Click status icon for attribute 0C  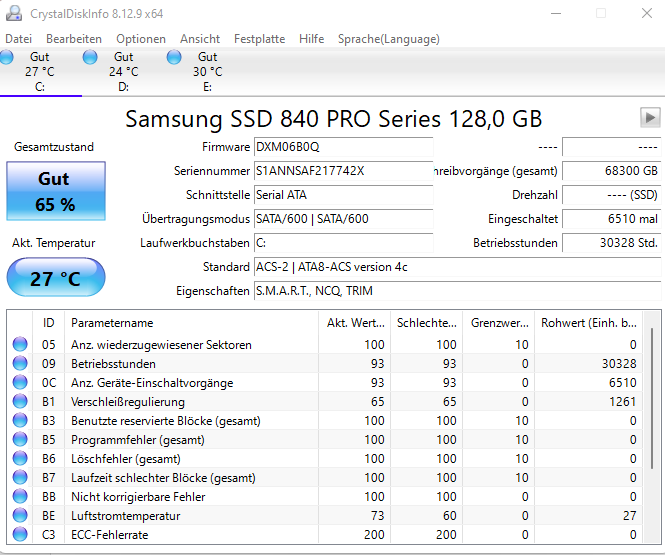point(20,382)
